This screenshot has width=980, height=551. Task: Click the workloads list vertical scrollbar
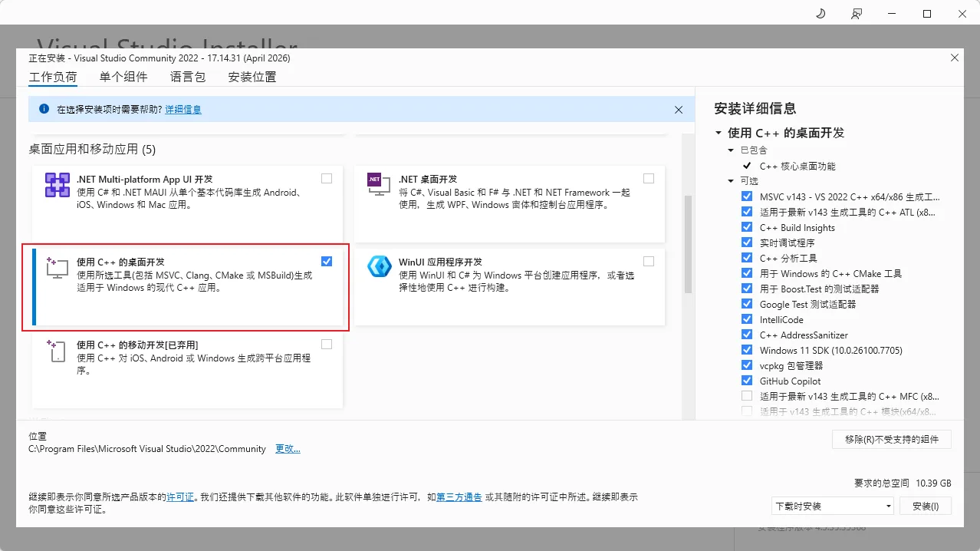(x=688, y=244)
